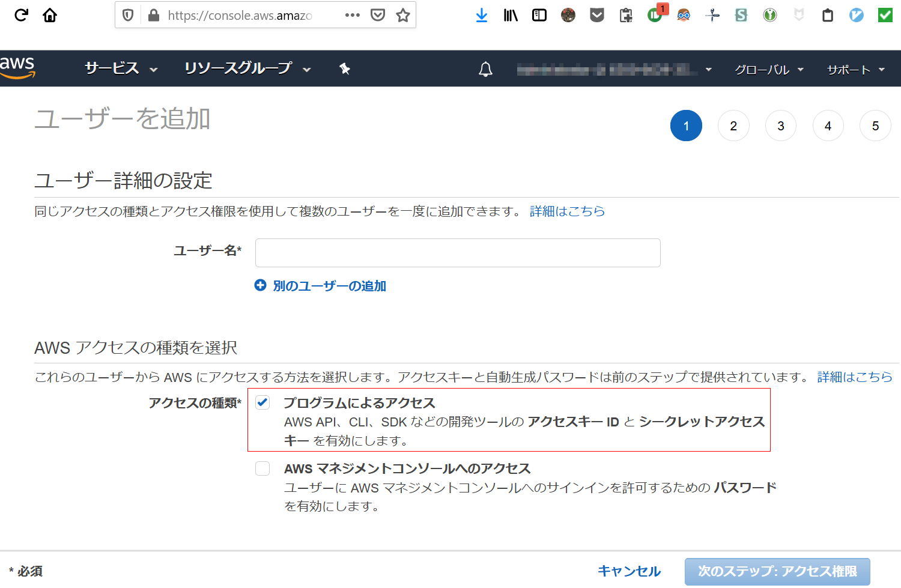Open Firefox library icon

(511, 15)
